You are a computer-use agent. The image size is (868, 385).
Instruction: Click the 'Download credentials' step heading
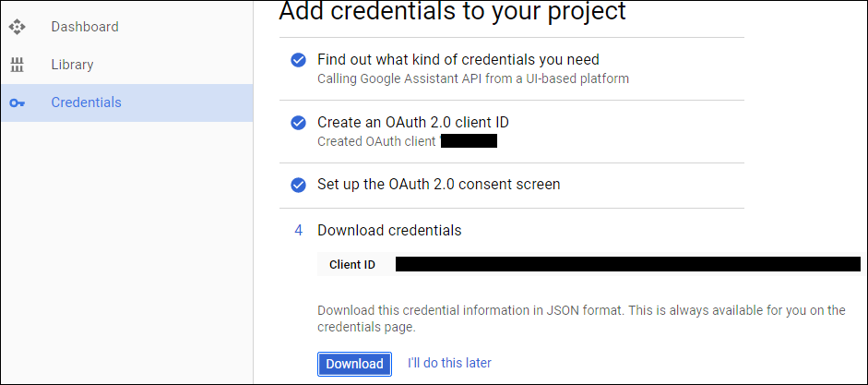point(389,231)
